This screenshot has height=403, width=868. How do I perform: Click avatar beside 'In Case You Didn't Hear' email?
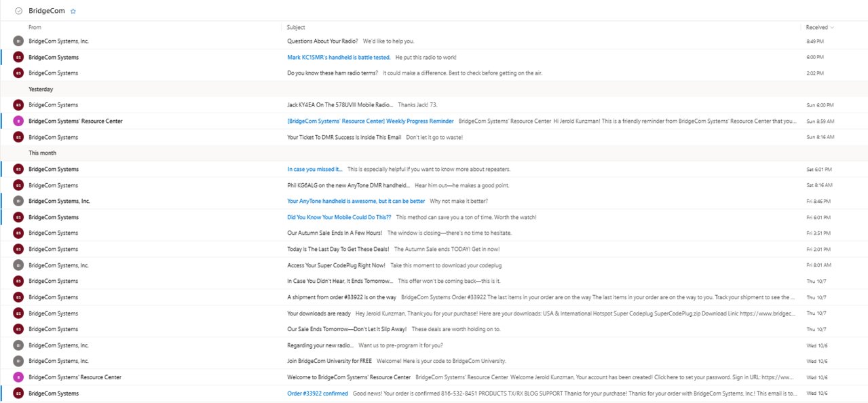[18, 281]
